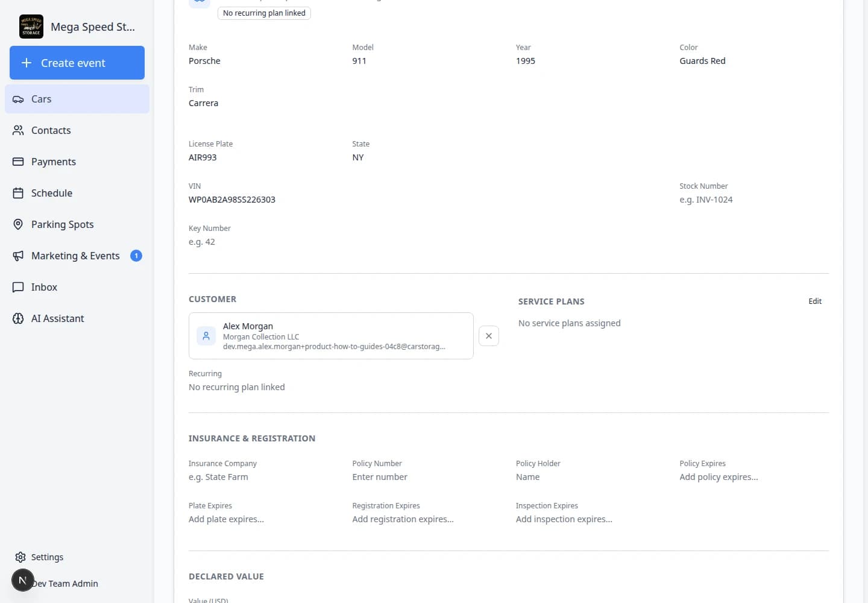Click the Create event button
The image size is (868, 603).
pyautogui.click(x=77, y=63)
